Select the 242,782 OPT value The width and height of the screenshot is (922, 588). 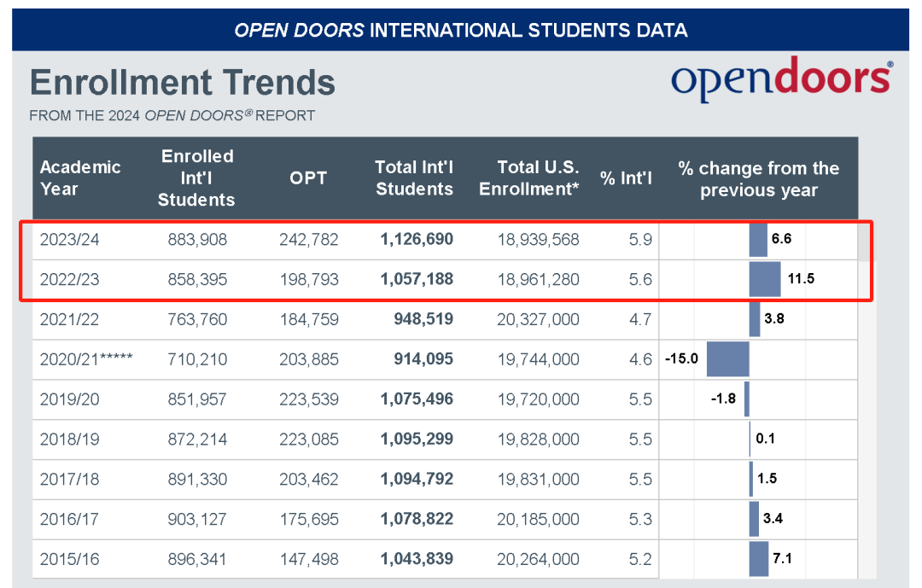click(x=308, y=240)
